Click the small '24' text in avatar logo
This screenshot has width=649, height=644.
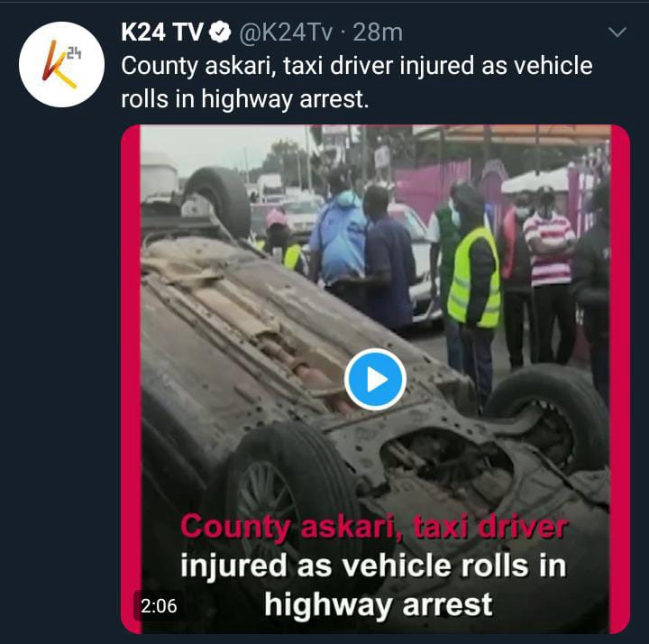tap(74, 54)
